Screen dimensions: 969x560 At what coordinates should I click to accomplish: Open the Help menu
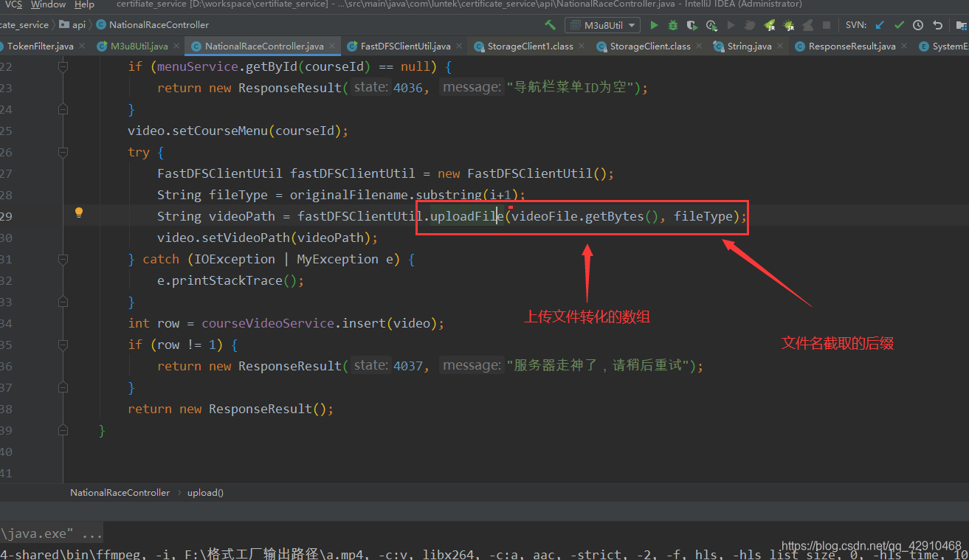tap(84, 4)
